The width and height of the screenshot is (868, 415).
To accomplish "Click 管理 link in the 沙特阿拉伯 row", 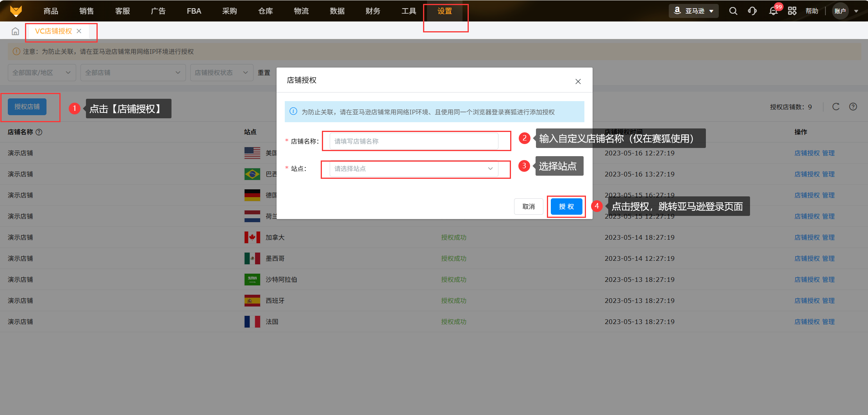I will (x=829, y=280).
